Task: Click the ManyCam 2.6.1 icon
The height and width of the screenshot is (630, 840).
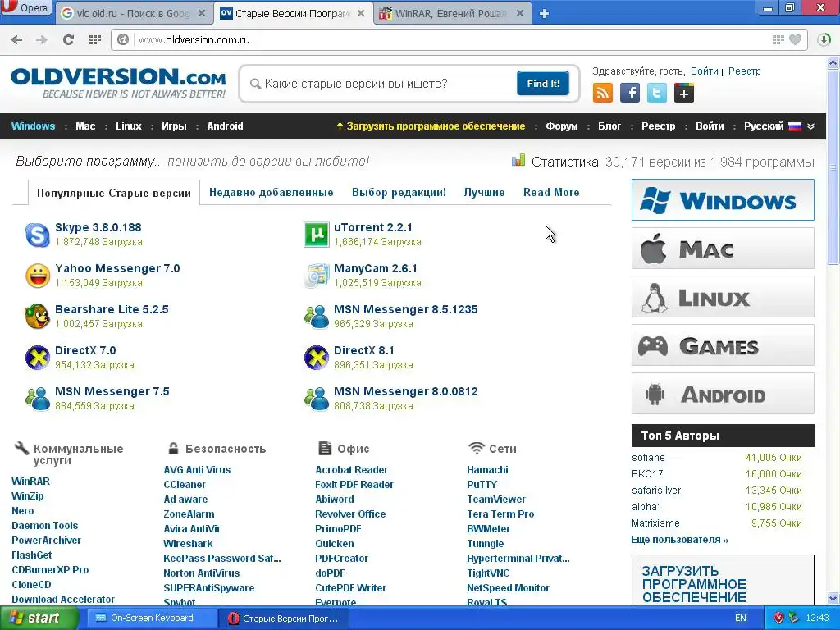Action: point(317,276)
